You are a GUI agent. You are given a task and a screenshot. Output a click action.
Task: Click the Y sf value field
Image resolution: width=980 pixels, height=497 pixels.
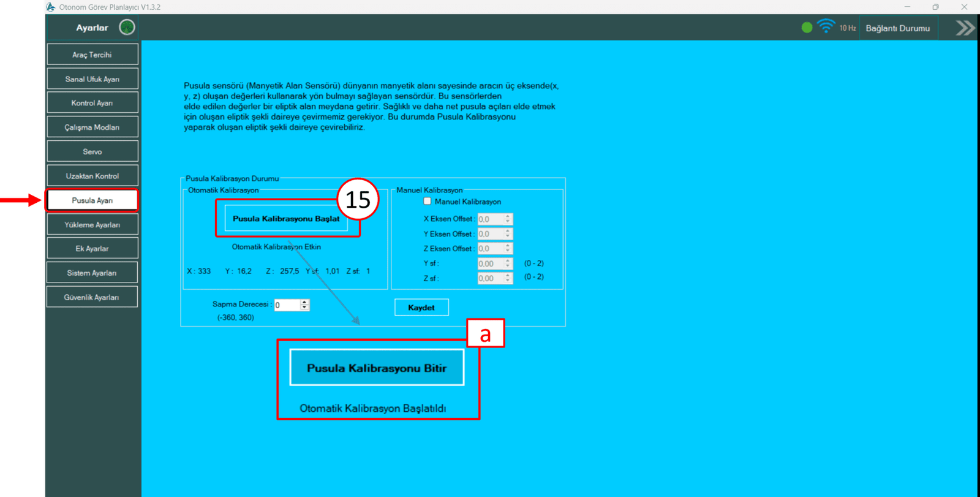click(x=491, y=264)
